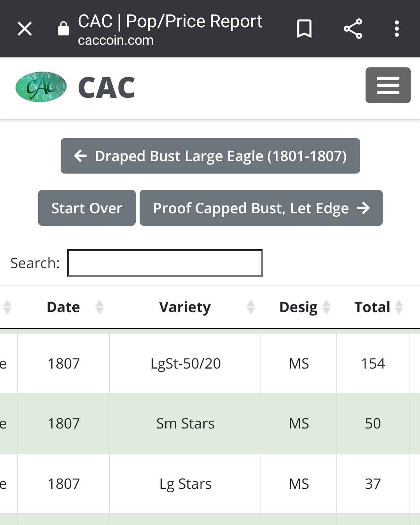Toggle sort arrows on the leftmost column
420x525 pixels.
click(x=8, y=307)
